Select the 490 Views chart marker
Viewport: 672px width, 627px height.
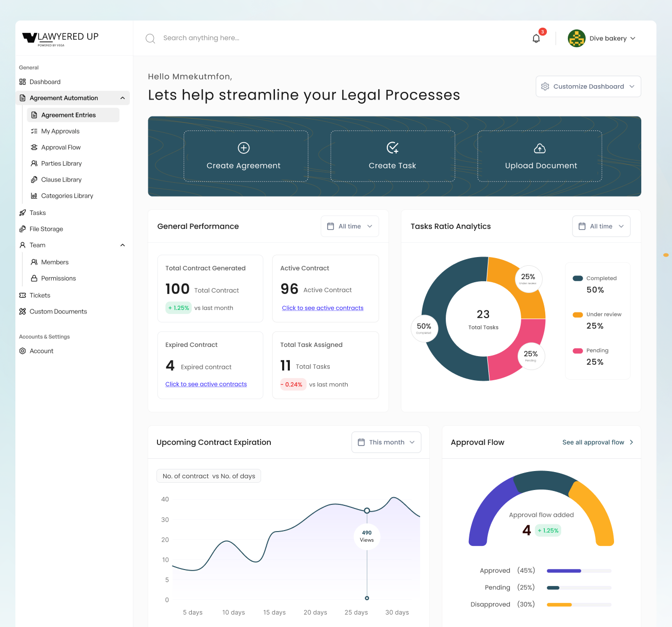[367, 536]
